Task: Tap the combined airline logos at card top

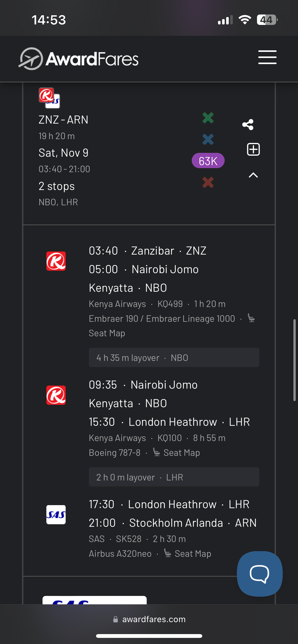Action: click(49, 98)
